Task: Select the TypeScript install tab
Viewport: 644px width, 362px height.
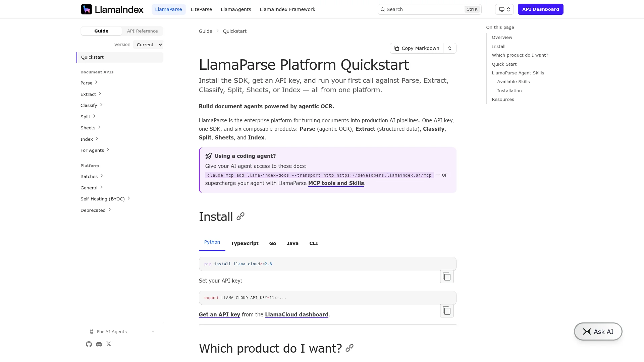Action: click(245, 243)
